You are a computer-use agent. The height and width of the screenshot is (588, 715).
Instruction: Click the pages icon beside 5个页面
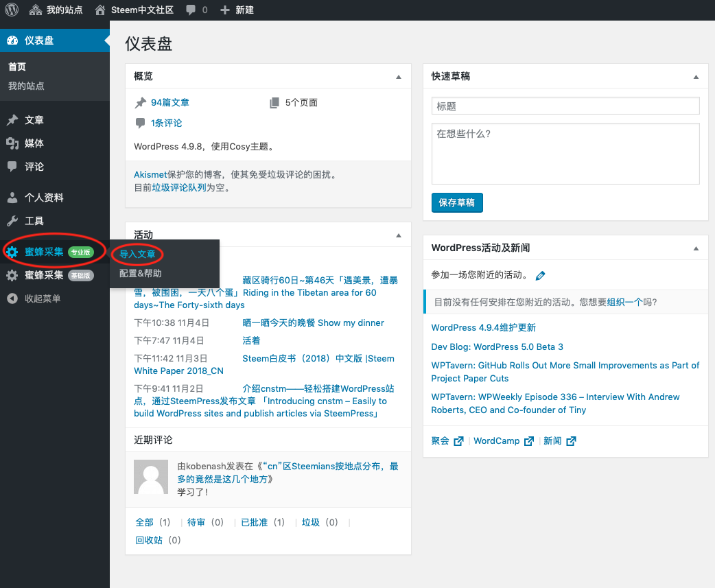(274, 102)
